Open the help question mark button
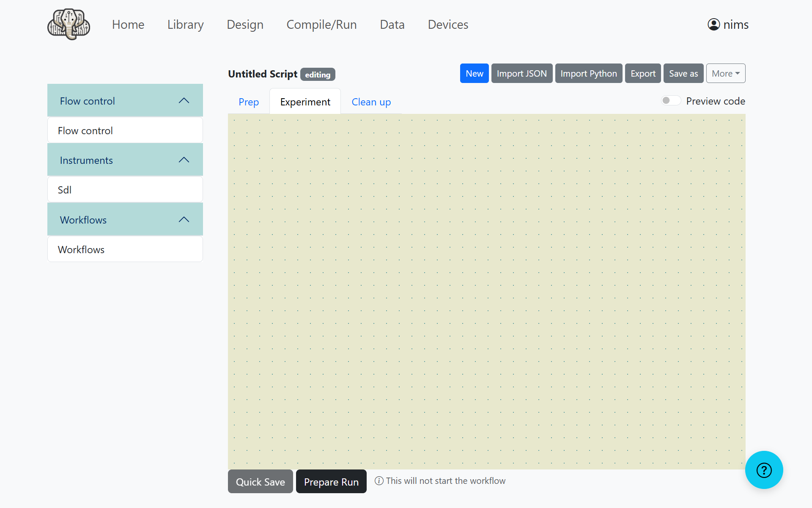 764,470
